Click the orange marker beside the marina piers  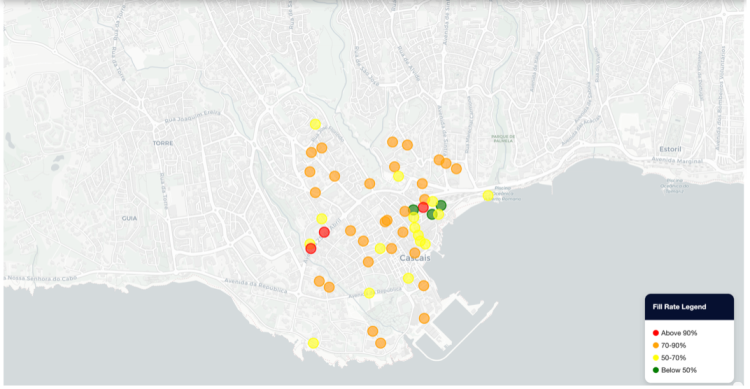pos(424,318)
